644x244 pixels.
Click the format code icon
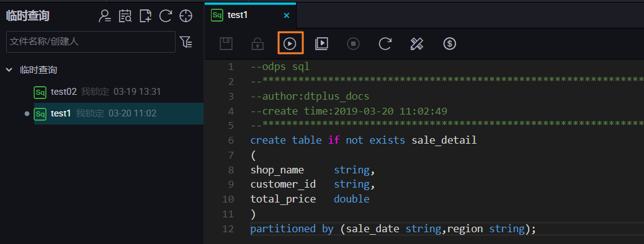[417, 43]
